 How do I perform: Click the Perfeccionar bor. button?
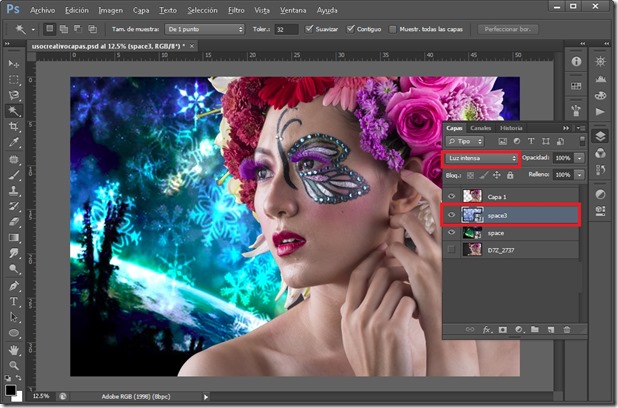tap(508, 29)
